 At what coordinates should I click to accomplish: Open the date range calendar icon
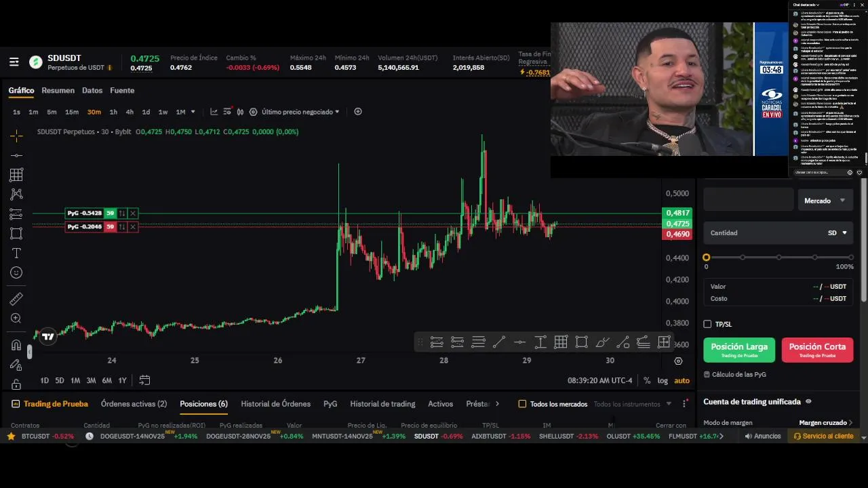144,380
